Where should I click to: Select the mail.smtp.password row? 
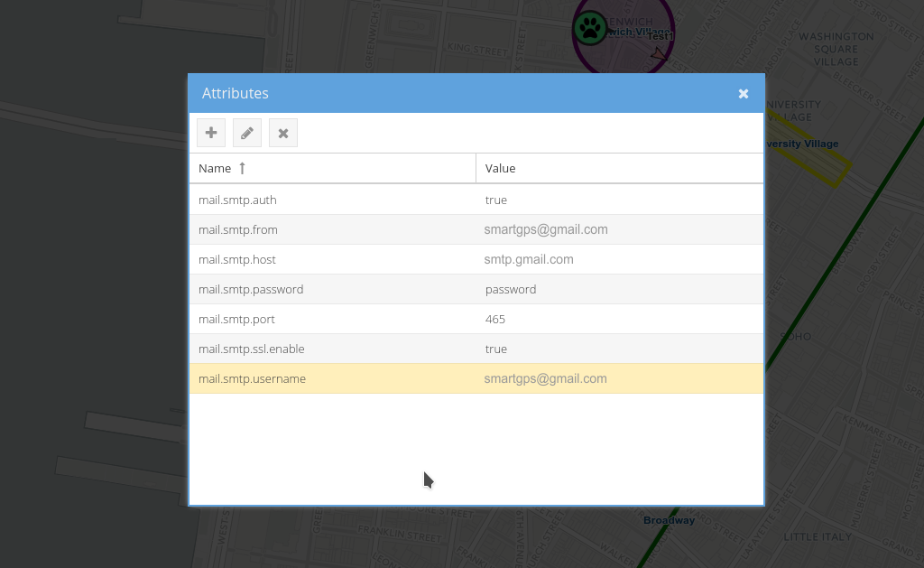(251, 289)
